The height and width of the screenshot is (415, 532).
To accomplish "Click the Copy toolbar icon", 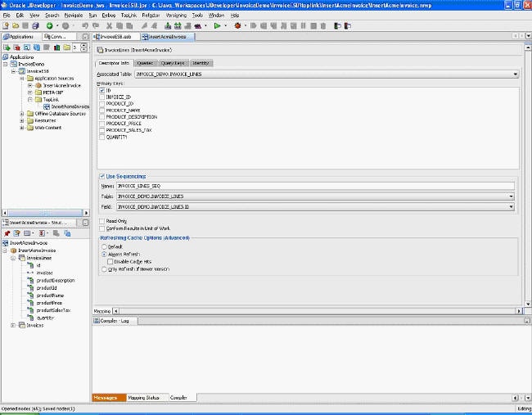I will 119,26.
